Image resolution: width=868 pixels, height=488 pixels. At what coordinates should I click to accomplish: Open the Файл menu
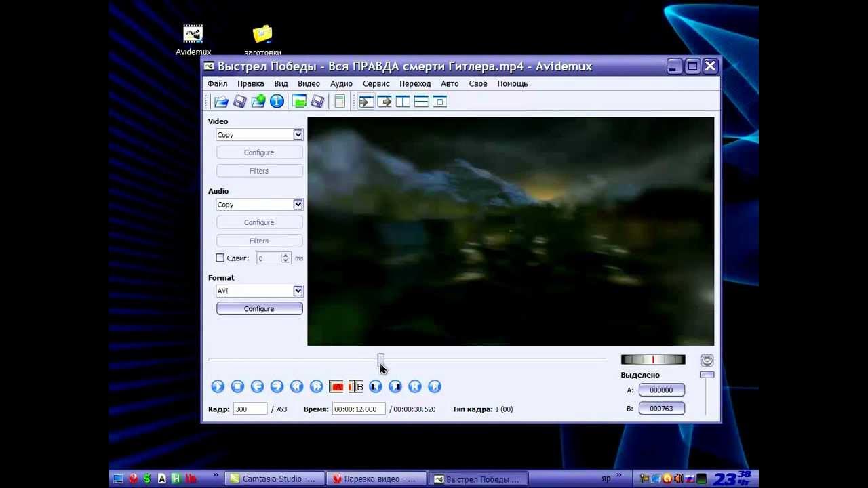[x=218, y=83]
